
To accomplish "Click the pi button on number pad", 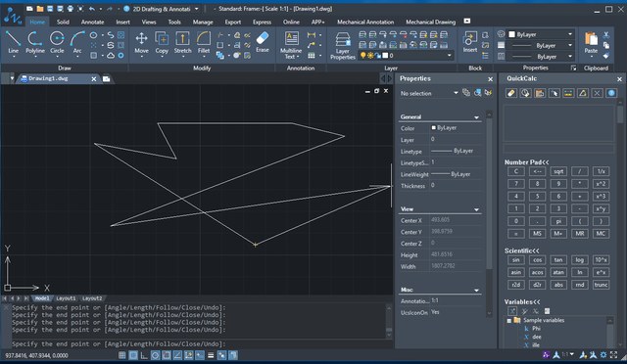I will click(558, 221).
